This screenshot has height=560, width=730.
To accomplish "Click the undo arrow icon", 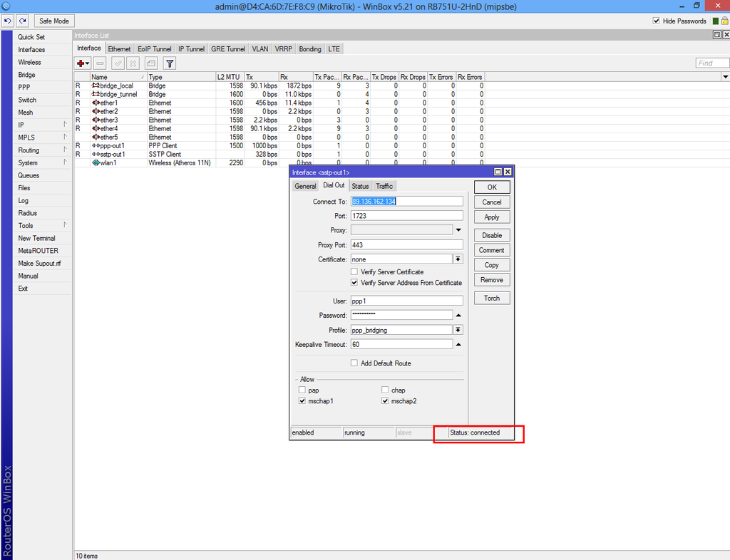I will tap(7, 21).
